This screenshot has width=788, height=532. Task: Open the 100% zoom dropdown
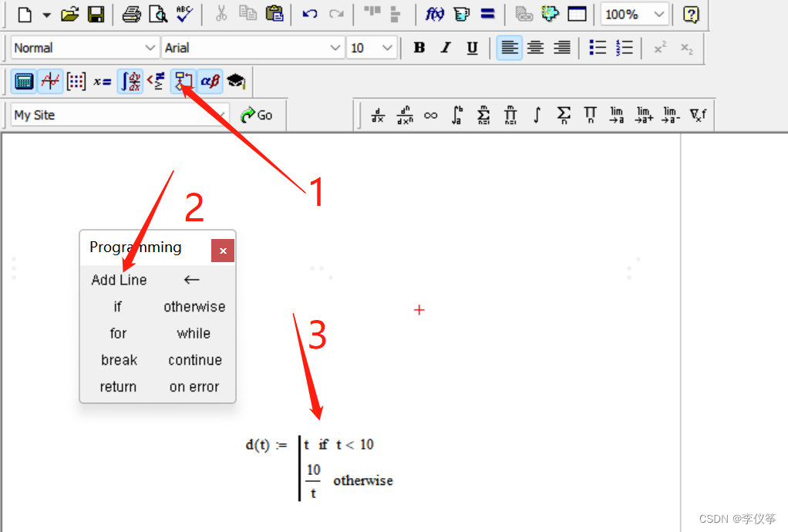click(x=659, y=14)
